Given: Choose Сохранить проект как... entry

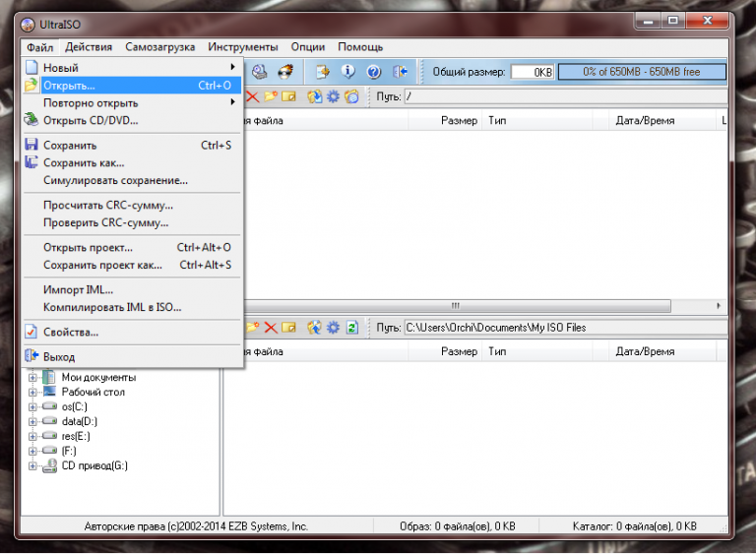Looking at the screenshot, I should tap(132, 265).
